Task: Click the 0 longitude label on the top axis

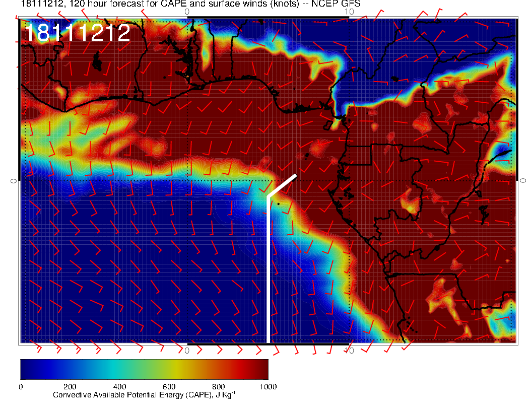Action: tap(187, 12)
